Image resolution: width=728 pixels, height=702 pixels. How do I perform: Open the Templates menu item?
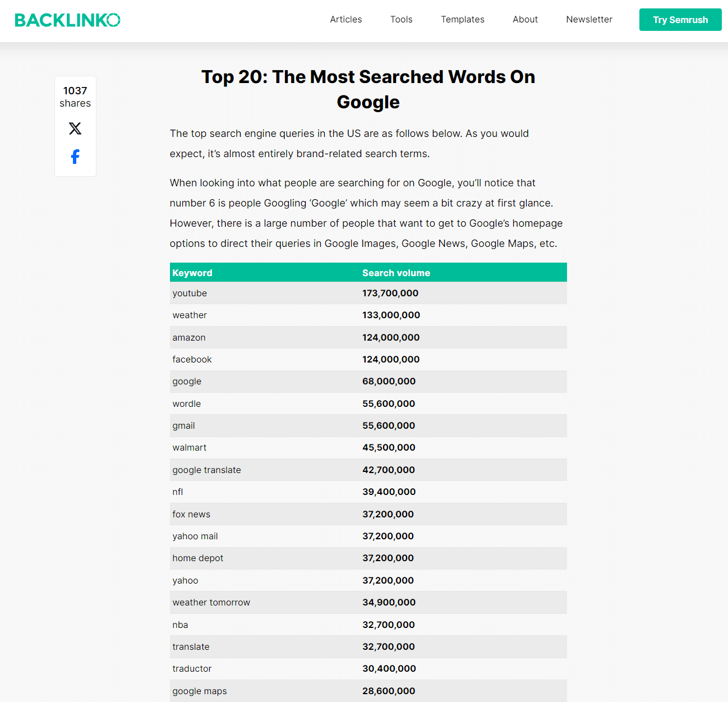(463, 20)
